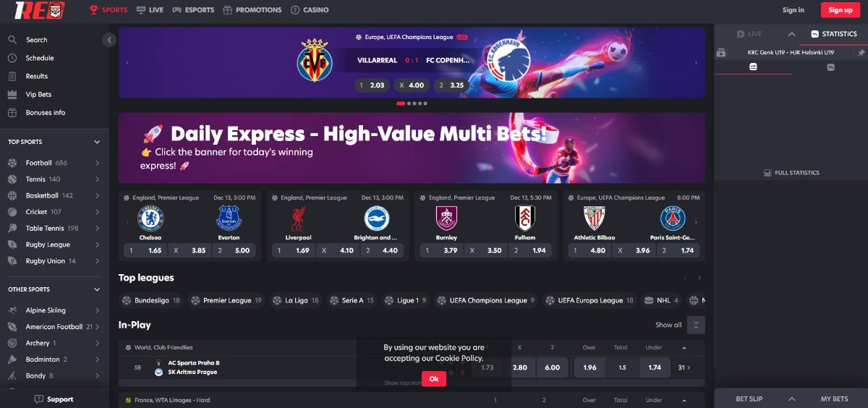The height and width of the screenshot is (408, 868).
Task: Expand the Football sport list
Action: pyautogui.click(x=97, y=163)
